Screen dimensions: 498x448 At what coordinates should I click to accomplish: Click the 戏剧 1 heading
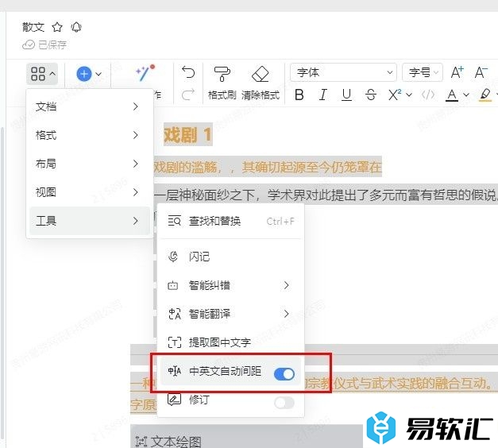click(x=187, y=135)
